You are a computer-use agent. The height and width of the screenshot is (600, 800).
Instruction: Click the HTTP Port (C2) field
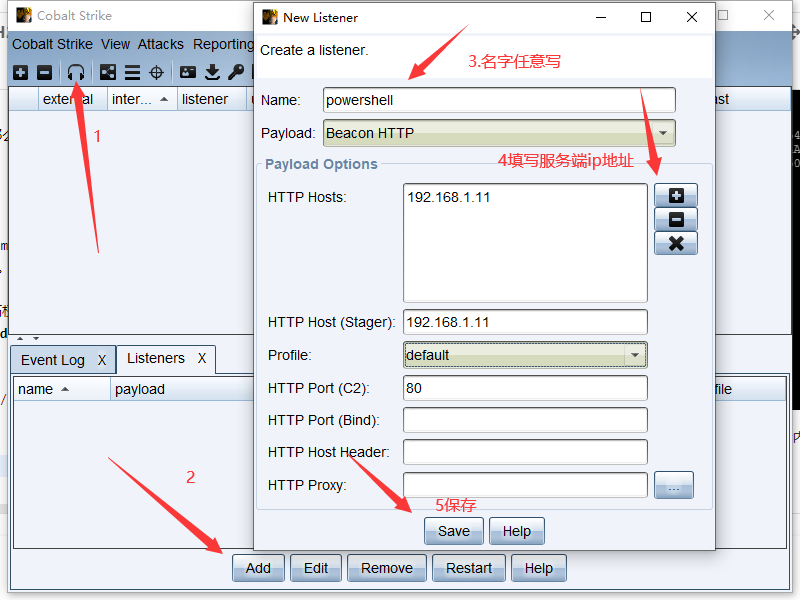(525, 388)
